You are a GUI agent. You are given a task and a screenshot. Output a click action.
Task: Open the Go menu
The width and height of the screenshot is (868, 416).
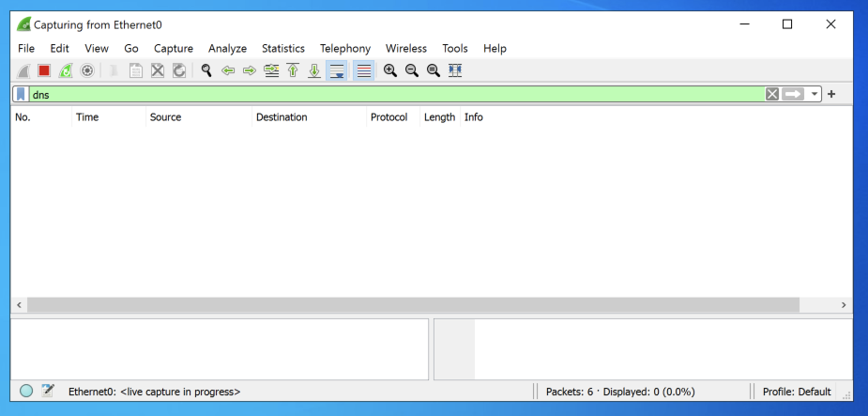coord(131,48)
